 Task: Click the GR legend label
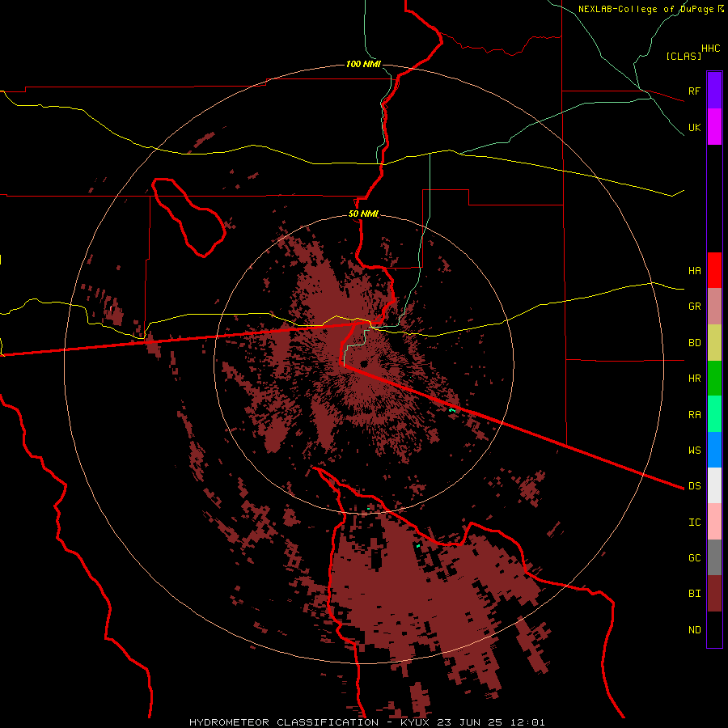[694, 307]
